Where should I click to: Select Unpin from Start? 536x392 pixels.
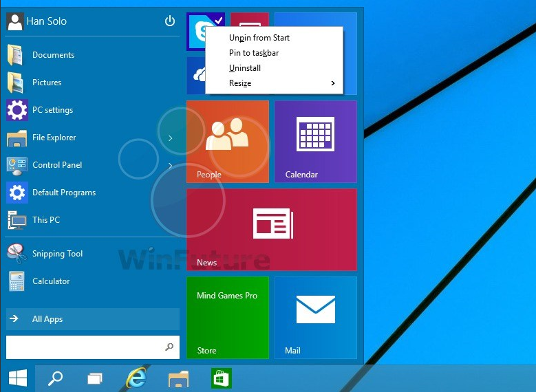click(x=259, y=38)
